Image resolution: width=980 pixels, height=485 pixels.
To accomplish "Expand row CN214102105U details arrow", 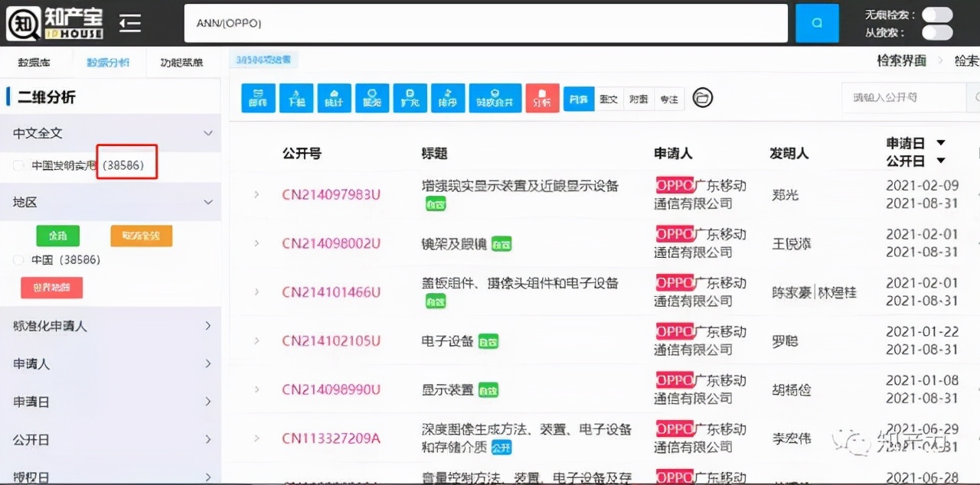I will [257, 341].
